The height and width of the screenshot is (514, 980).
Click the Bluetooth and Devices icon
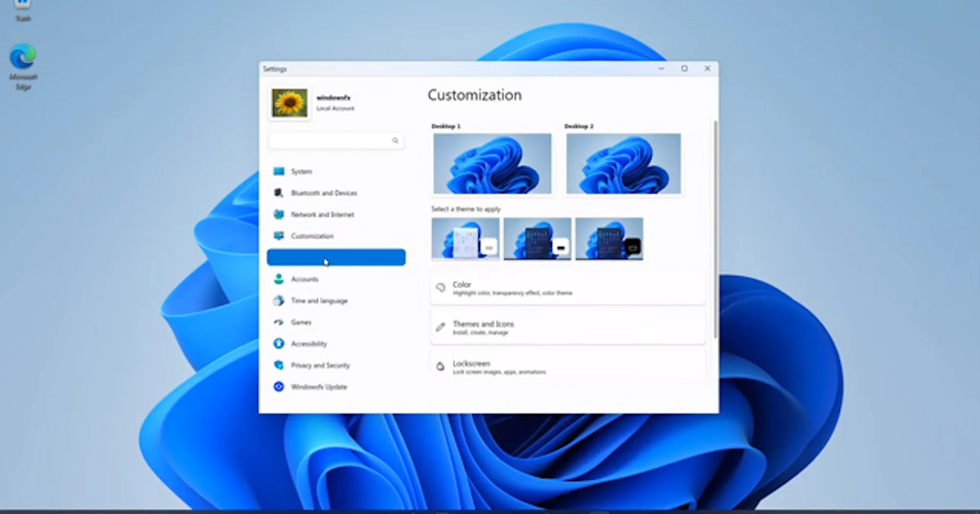279,193
